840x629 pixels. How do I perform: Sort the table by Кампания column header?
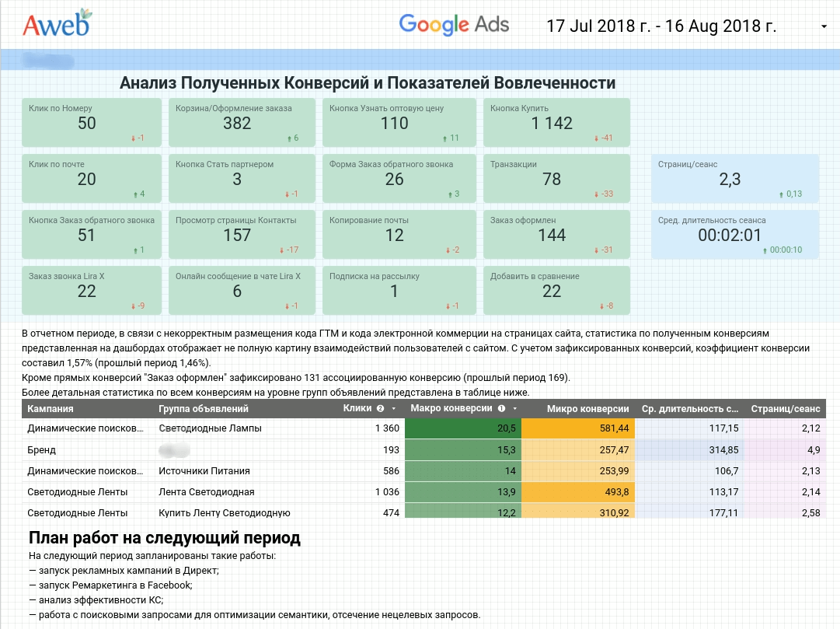[51, 408]
